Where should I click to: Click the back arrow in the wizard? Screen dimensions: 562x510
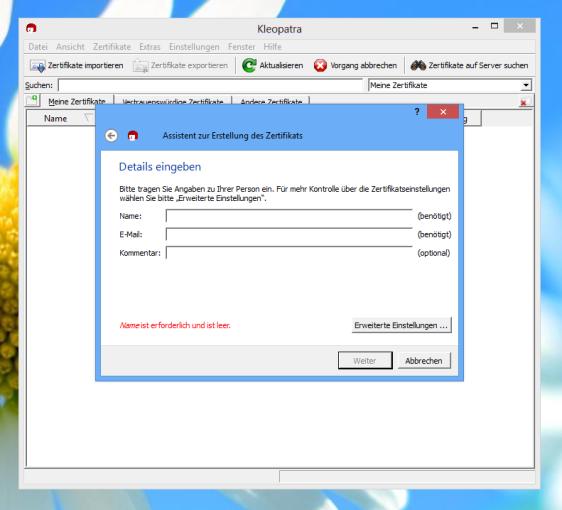click(111, 136)
